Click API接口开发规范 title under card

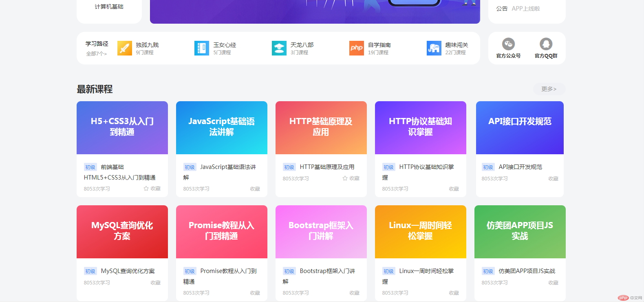(x=520, y=167)
